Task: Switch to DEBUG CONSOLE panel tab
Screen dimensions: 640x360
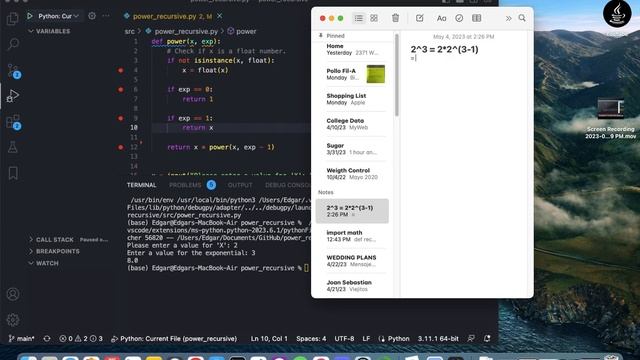Action: 288,185
